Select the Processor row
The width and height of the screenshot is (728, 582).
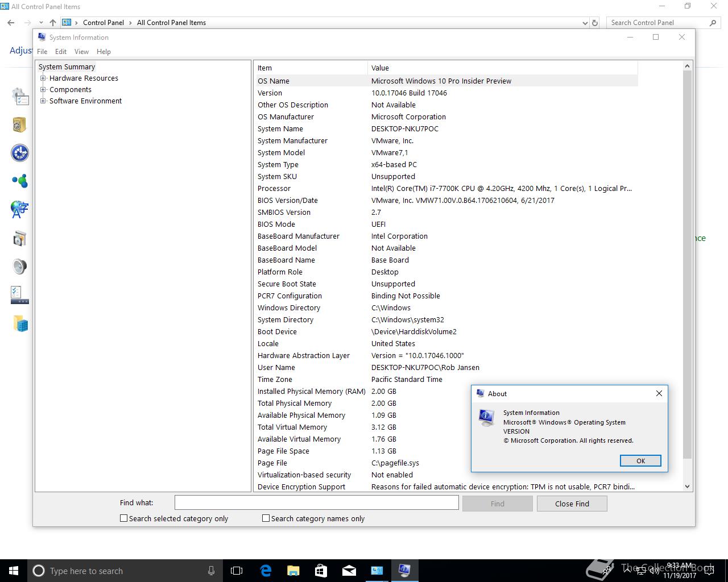[x=446, y=188]
